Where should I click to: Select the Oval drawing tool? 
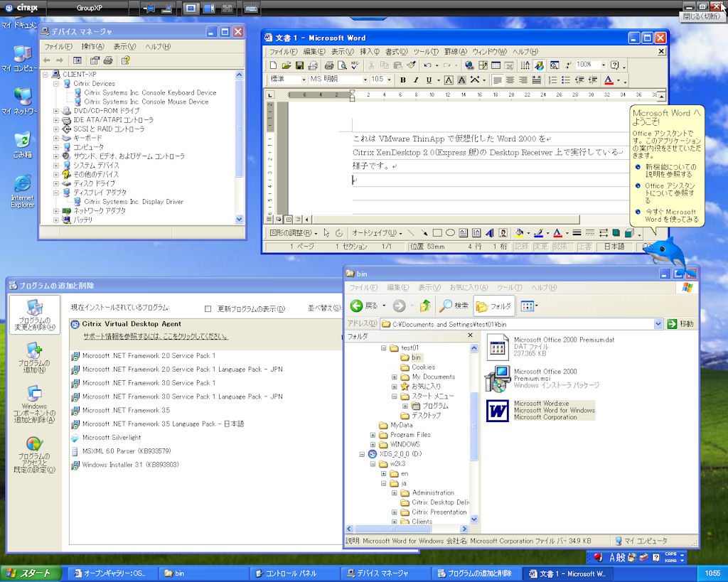click(x=450, y=233)
